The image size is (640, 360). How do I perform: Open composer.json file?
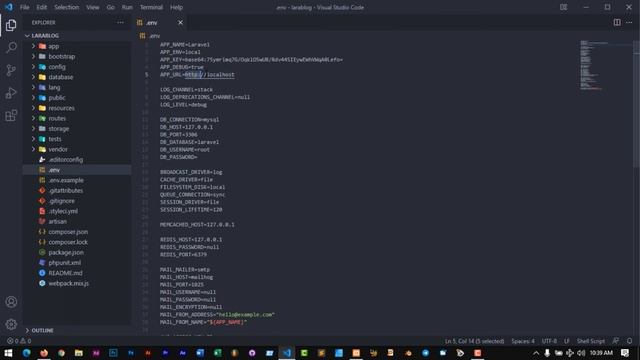pos(77,232)
